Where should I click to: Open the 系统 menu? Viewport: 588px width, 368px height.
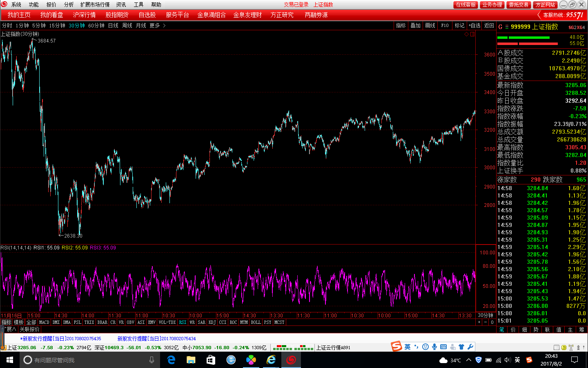[x=16, y=4]
